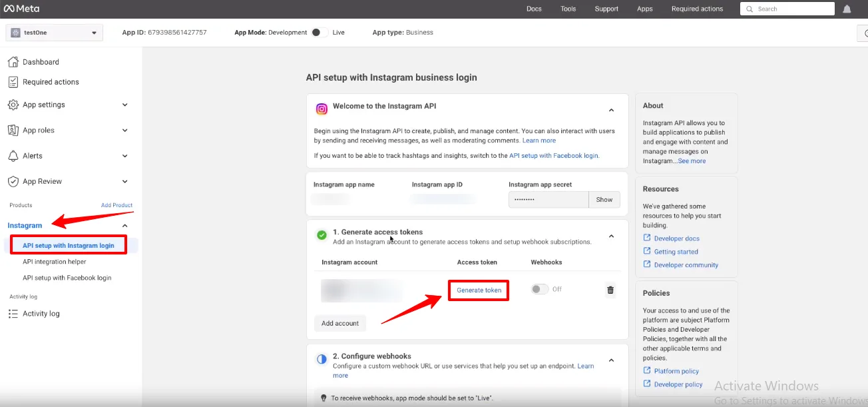Collapse the Configure webhooks section

611,360
